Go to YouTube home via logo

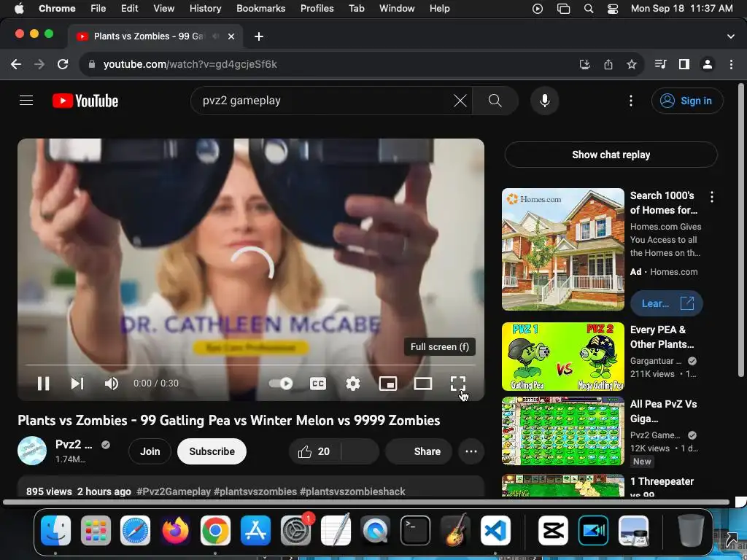click(85, 101)
